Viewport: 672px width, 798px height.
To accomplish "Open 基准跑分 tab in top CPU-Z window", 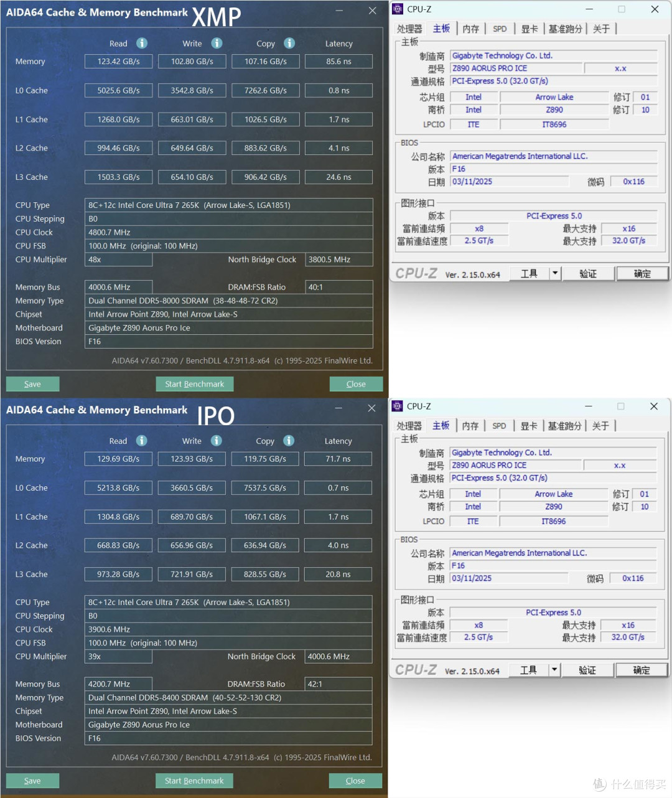I will click(x=566, y=29).
